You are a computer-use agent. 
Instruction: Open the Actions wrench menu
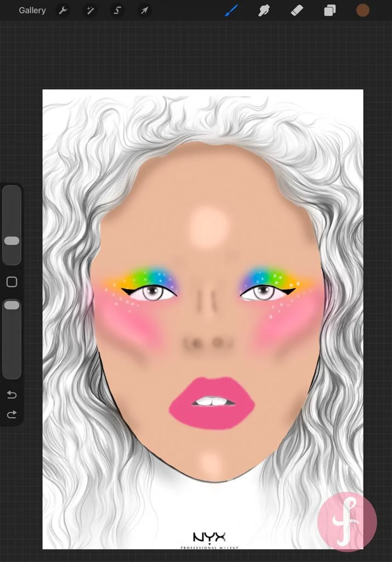[63, 11]
